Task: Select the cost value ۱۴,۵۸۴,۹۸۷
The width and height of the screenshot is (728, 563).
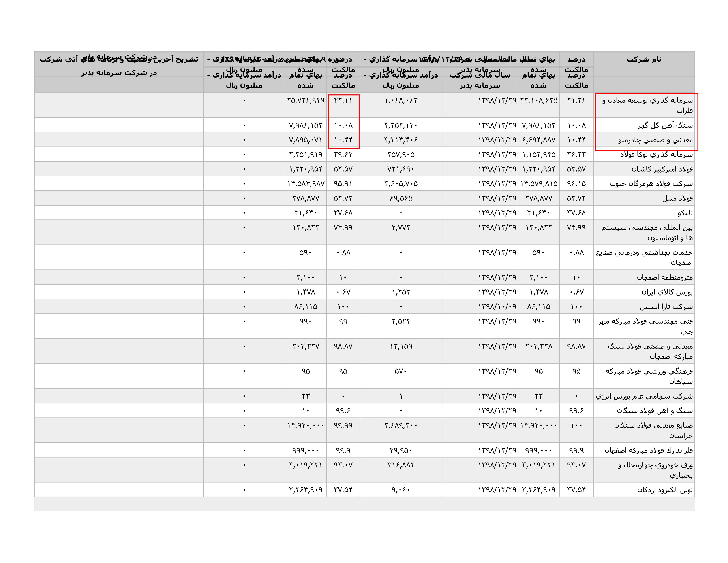Action: 306,184
